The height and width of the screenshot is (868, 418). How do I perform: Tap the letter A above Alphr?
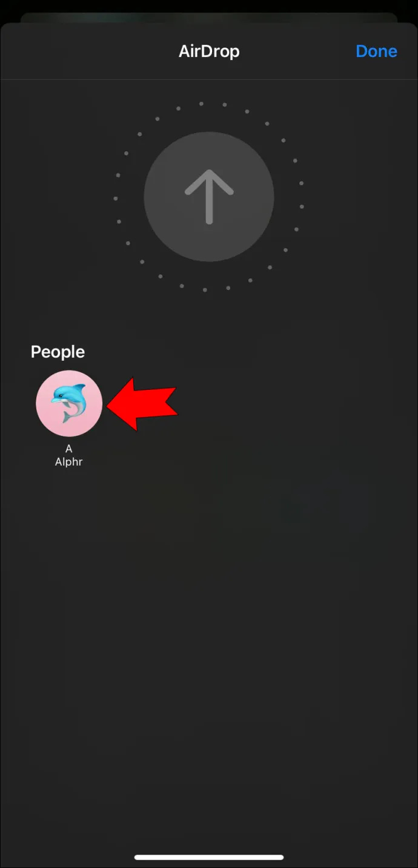point(68,449)
